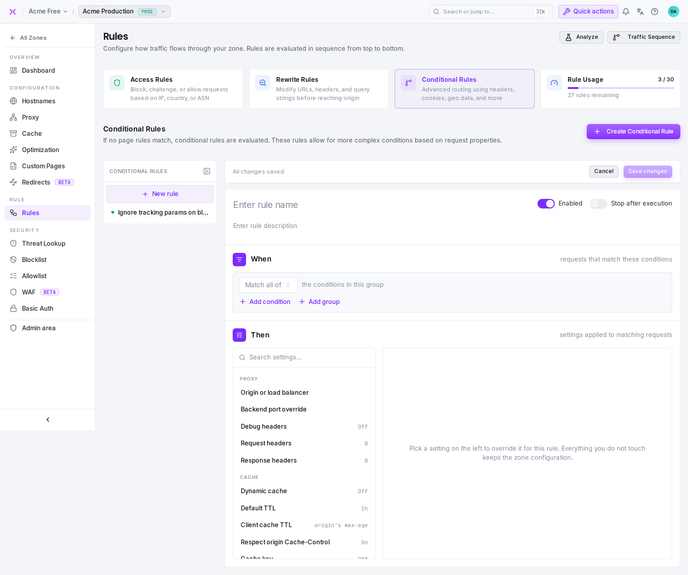Click the Conditional Rules branch icon
The image size is (688, 575).
click(408, 83)
